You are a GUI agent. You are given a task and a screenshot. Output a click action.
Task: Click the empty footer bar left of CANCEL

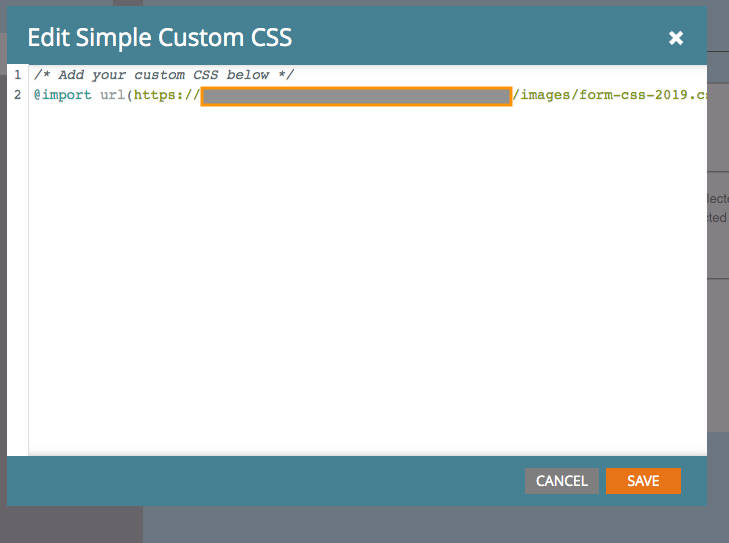260,481
